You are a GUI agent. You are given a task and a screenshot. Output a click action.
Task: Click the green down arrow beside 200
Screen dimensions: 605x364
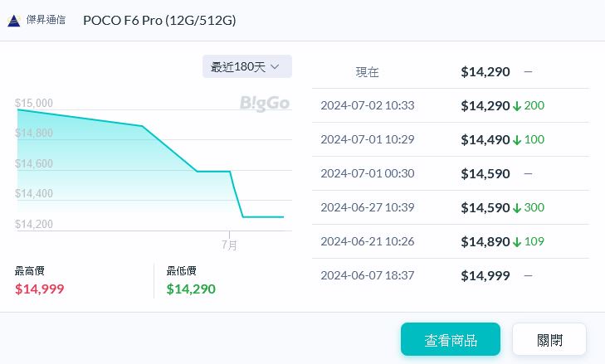click(x=516, y=106)
